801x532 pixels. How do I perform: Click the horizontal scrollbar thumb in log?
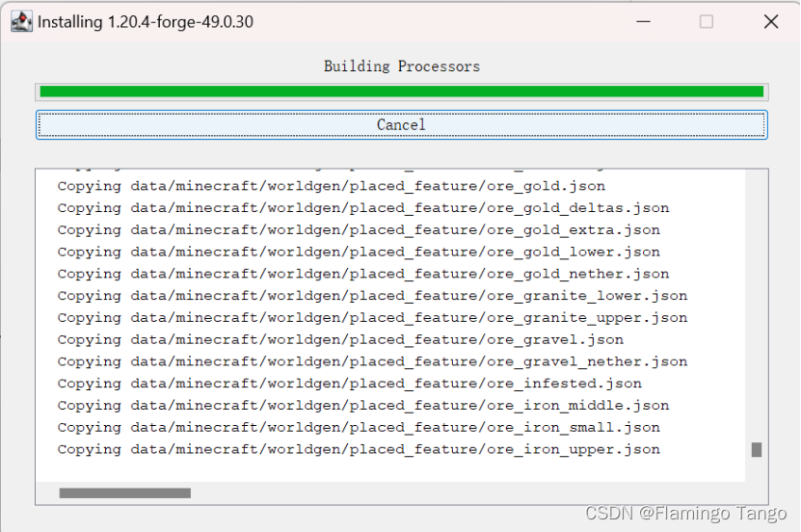(125, 492)
